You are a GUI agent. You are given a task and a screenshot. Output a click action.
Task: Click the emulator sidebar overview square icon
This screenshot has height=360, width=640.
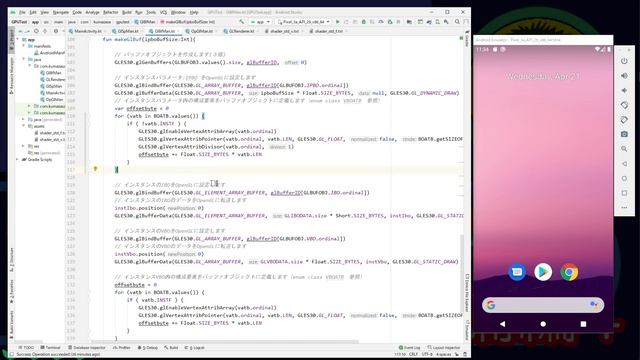[x=624, y=193]
